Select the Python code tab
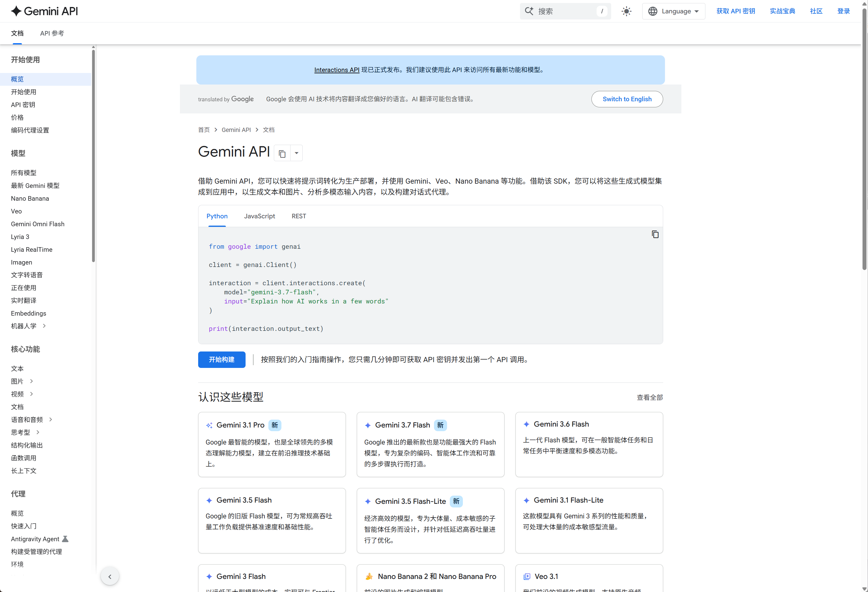The height and width of the screenshot is (592, 868). pyautogui.click(x=217, y=216)
